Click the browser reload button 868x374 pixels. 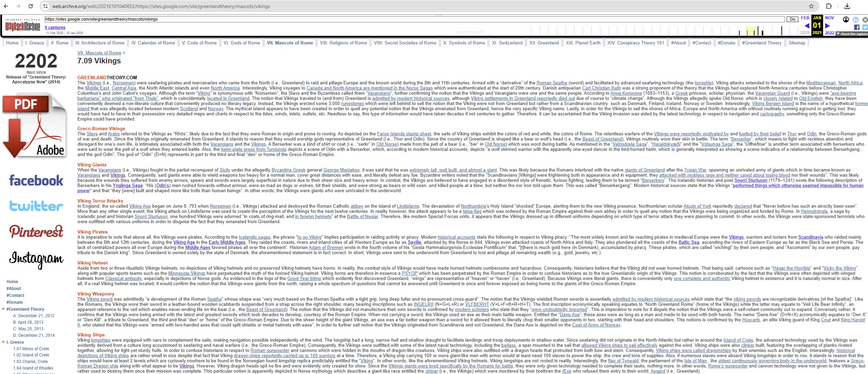(31, 6)
